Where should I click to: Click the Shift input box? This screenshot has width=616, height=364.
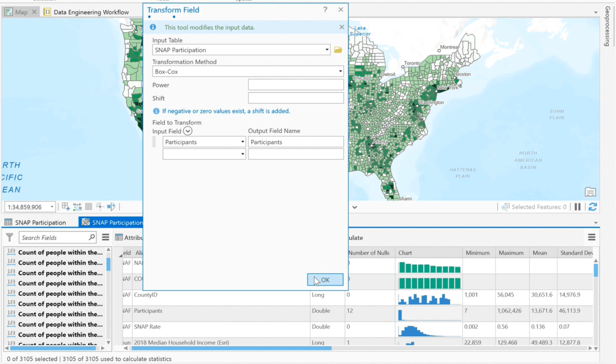tap(296, 98)
